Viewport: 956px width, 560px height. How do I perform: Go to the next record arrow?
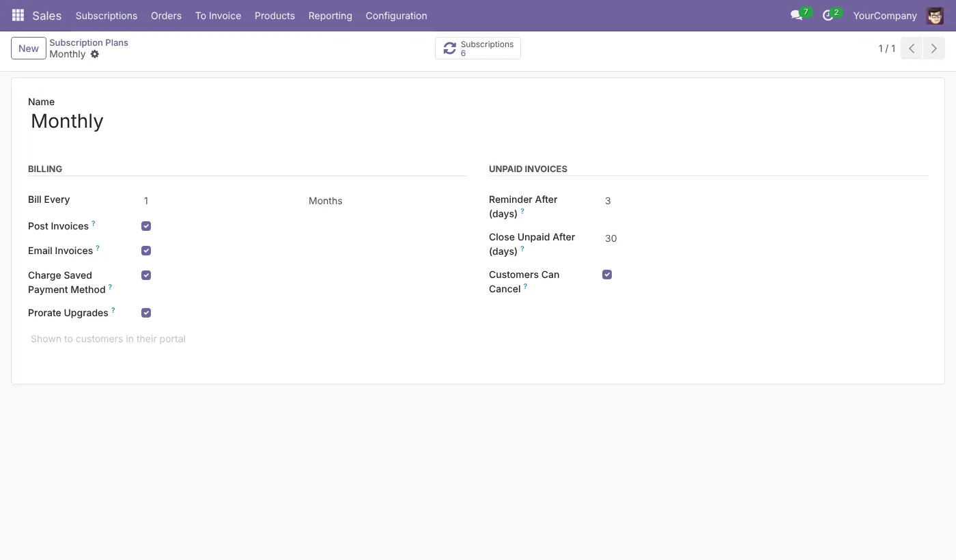coord(934,48)
